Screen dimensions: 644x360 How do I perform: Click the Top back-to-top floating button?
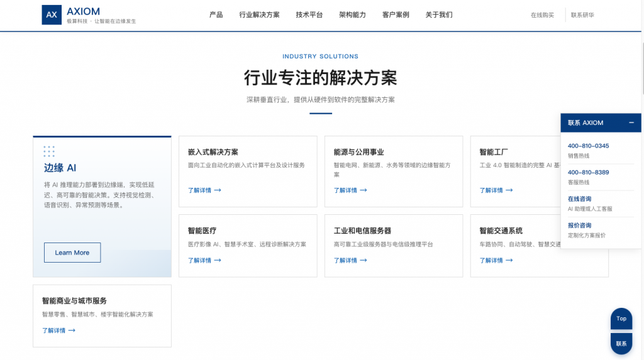tap(621, 319)
